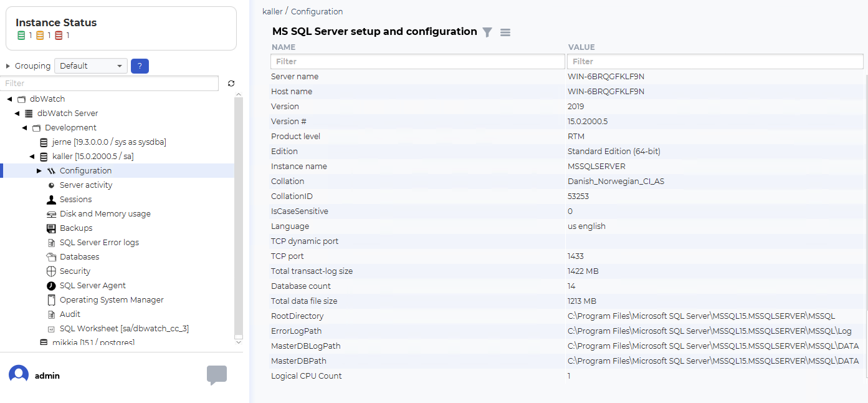Image resolution: width=868 pixels, height=403 pixels.
Task: Open the Grouping Default dropdown
Action: pos(90,66)
